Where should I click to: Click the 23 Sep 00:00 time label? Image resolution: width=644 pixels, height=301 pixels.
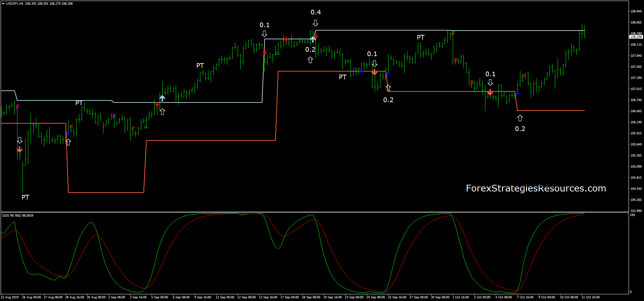[x=354, y=297]
